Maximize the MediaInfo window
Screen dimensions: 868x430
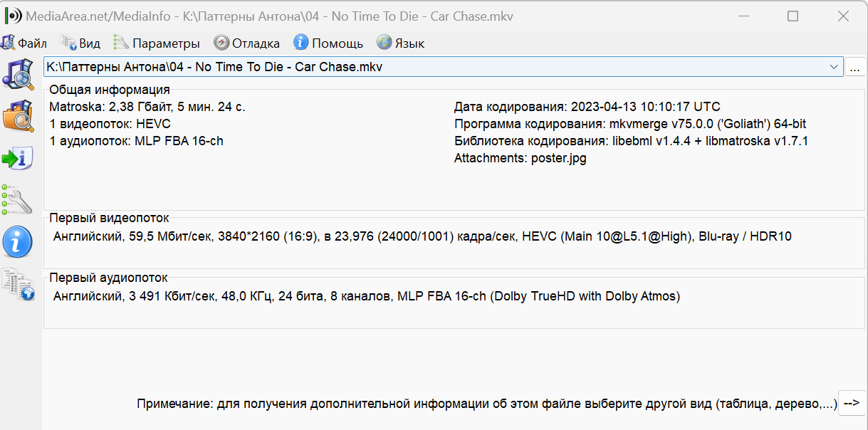click(793, 16)
